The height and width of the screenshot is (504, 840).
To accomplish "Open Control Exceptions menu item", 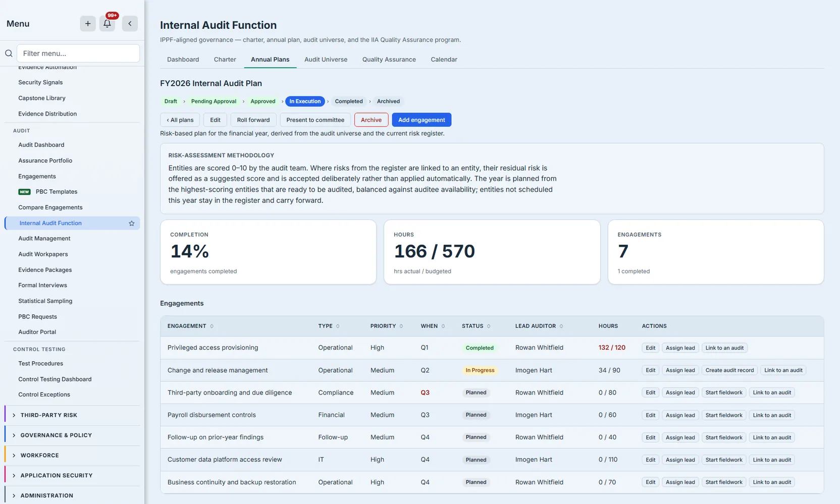I will pyautogui.click(x=44, y=395).
